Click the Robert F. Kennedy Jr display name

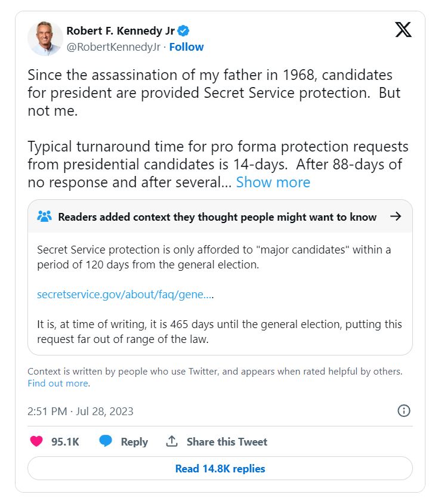pyautogui.click(x=121, y=31)
